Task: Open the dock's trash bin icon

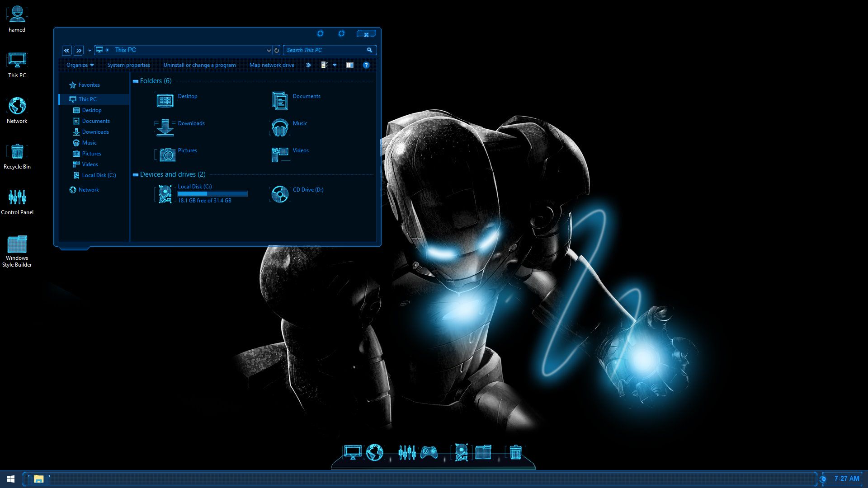Action: [x=515, y=452]
